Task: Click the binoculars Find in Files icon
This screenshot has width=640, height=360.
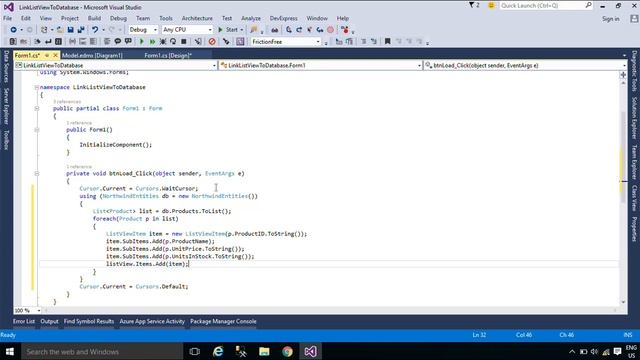Action: click(275, 30)
